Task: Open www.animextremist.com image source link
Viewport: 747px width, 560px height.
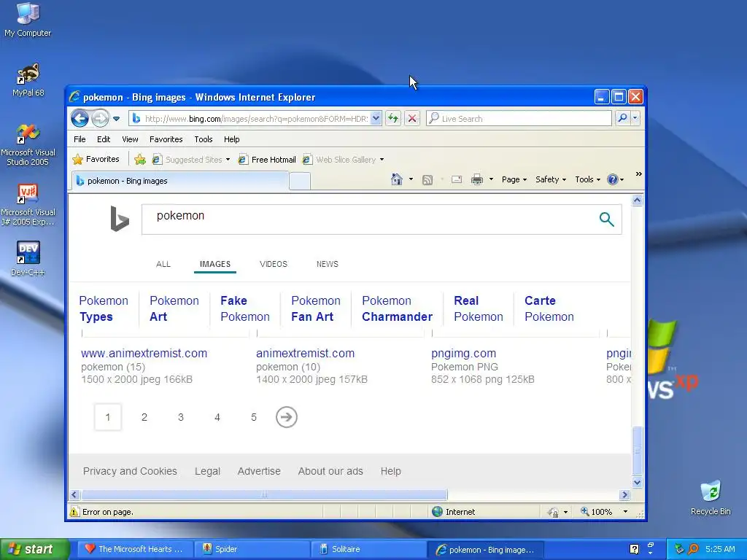Action: pos(144,354)
